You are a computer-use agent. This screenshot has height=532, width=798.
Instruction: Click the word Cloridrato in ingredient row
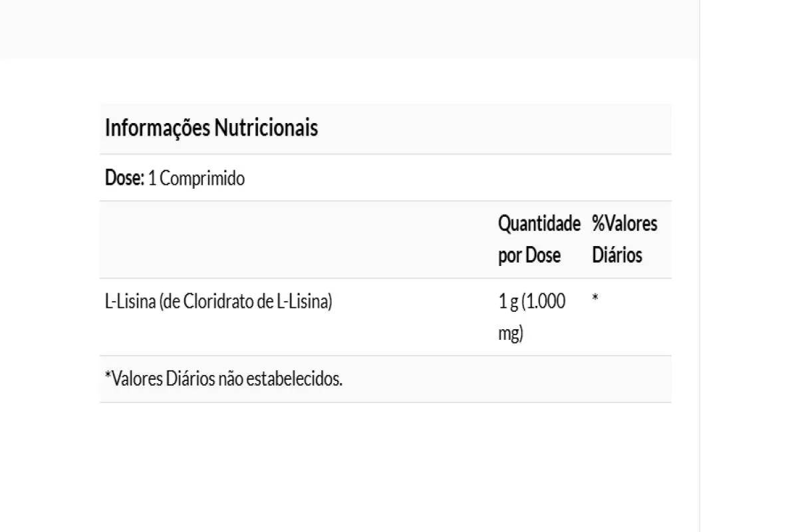coord(217,302)
